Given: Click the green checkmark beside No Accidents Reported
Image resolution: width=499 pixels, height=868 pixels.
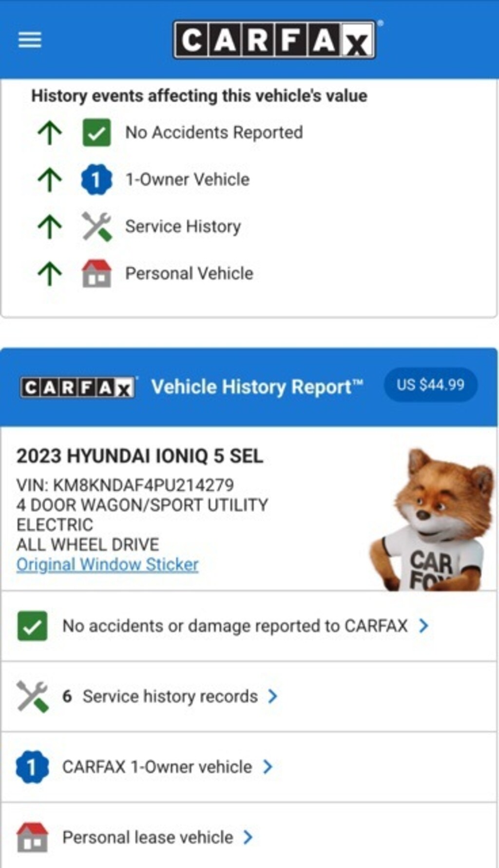Looking at the screenshot, I should (x=96, y=133).
